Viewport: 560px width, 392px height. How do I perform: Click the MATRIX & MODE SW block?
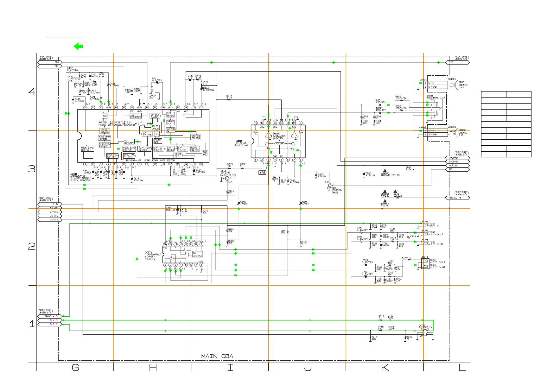105,124
